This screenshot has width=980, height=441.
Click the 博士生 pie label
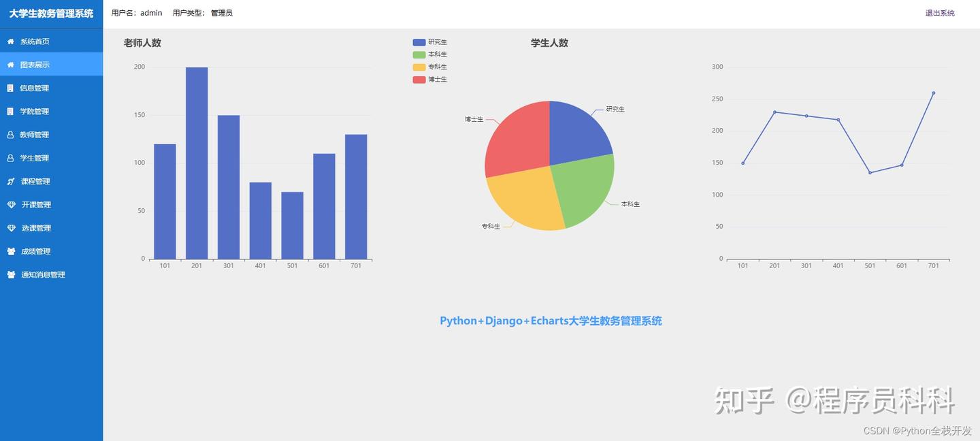point(474,119)
